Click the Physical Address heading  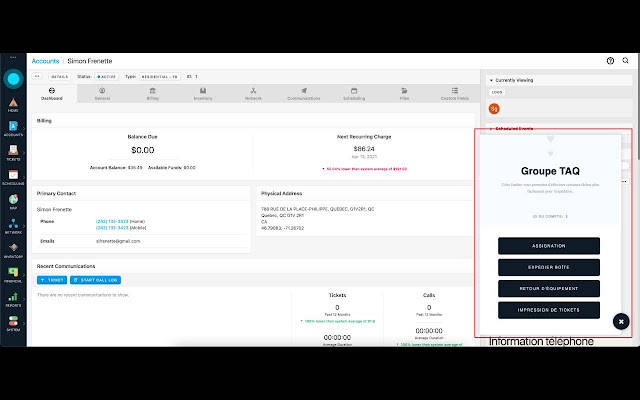pos(282,193)
